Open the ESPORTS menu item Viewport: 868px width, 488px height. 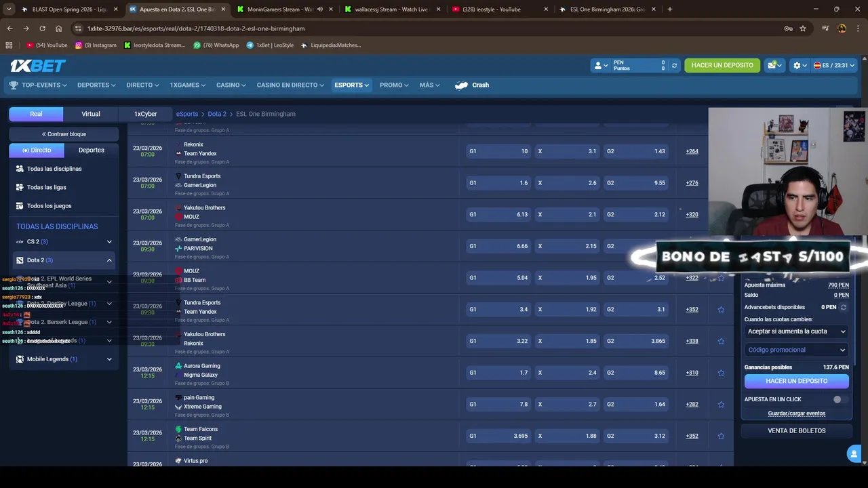[x=351, y=85]
